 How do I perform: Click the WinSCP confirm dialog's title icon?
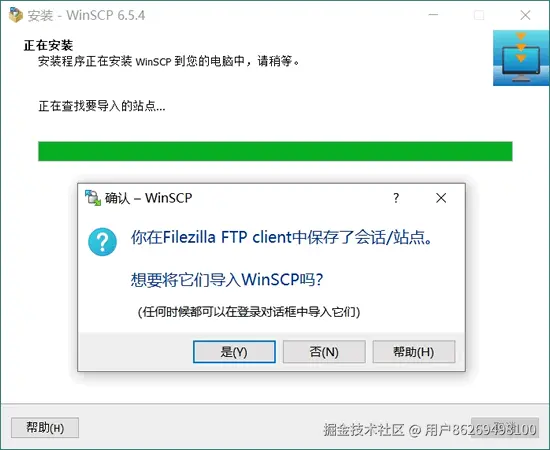[93, 198]
